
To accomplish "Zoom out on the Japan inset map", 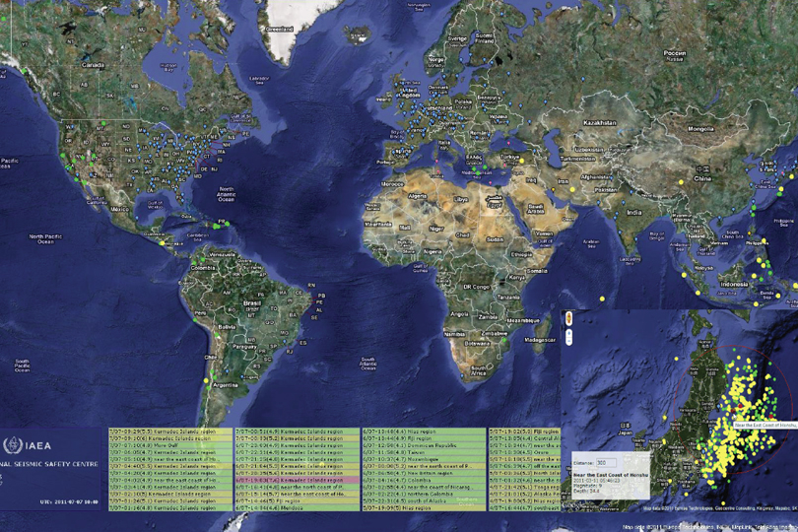I will (568, 341).
